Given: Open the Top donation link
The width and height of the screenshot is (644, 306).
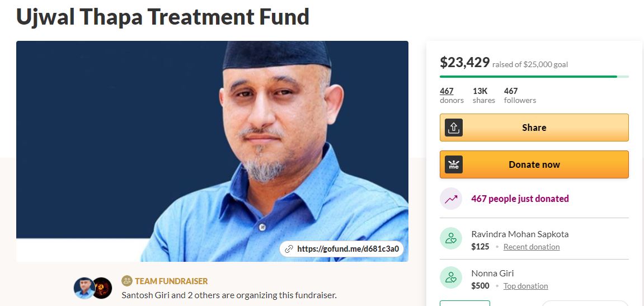Looking at the screenshot, I should 526,286.
